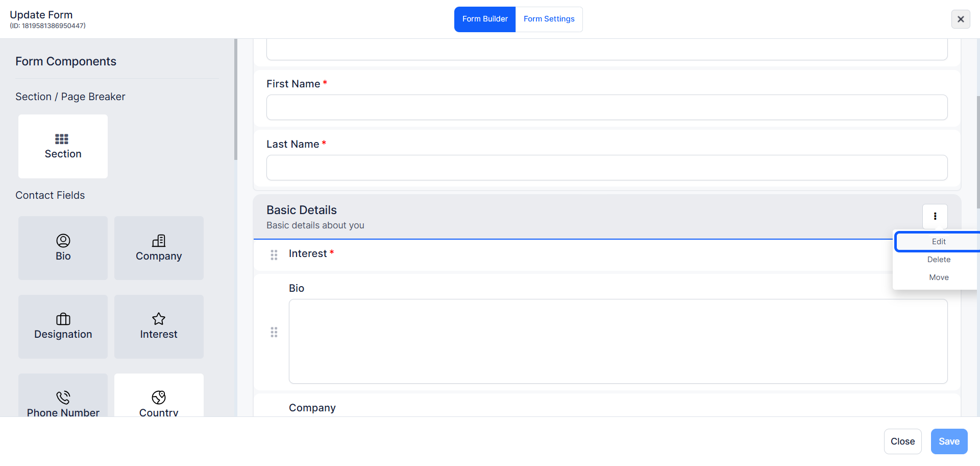Viewport: 980px width, 466px height.
Task: Add the Section component card
Action: [63, 146]
